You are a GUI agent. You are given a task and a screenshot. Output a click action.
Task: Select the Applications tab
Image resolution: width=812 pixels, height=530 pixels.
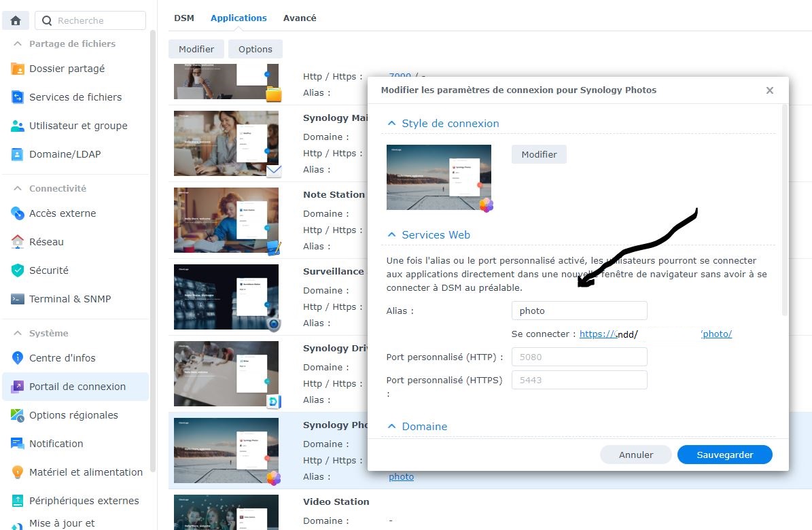tap(239, 18)
